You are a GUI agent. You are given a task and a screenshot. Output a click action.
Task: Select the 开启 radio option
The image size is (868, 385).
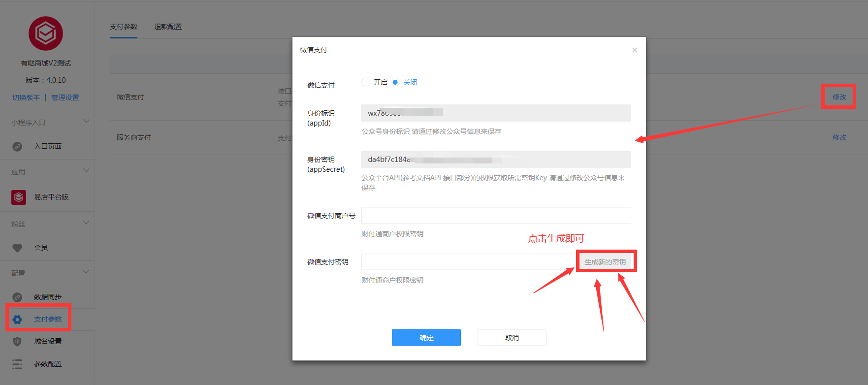click(x=365, y=82)
